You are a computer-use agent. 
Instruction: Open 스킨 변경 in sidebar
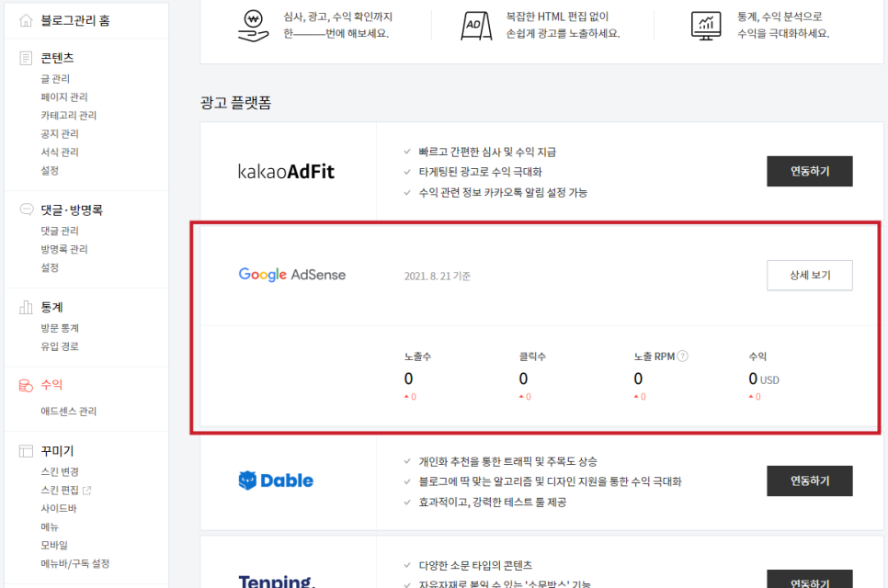(60, 472)
